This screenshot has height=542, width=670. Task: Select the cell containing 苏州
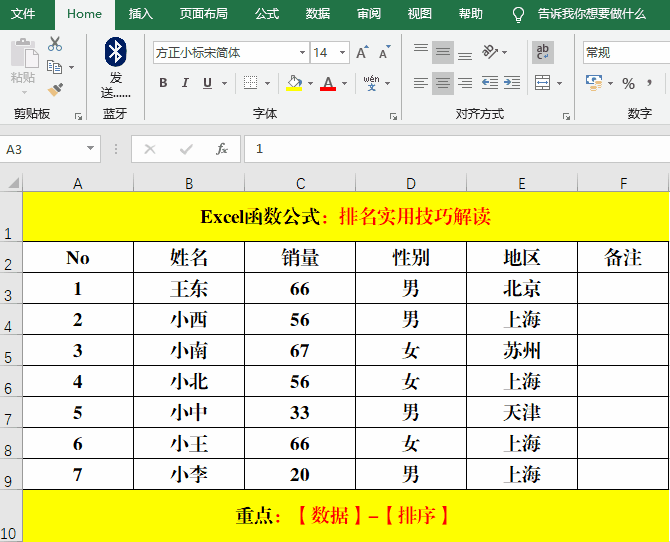pyautogui.click(x=522, y=351)
